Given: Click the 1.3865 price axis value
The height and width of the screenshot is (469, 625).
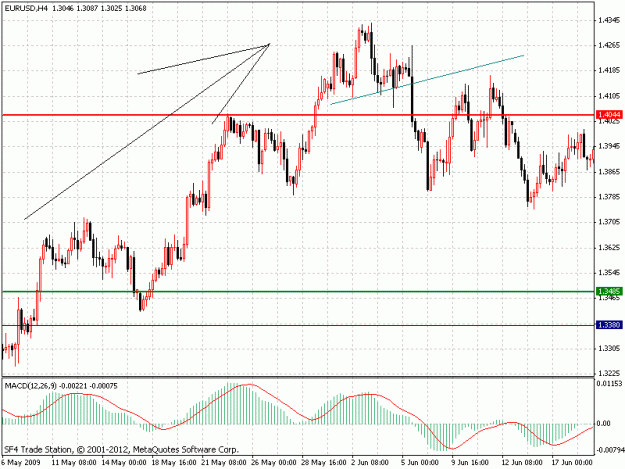Looking at the screenshot, I should (x=610, y=172).
